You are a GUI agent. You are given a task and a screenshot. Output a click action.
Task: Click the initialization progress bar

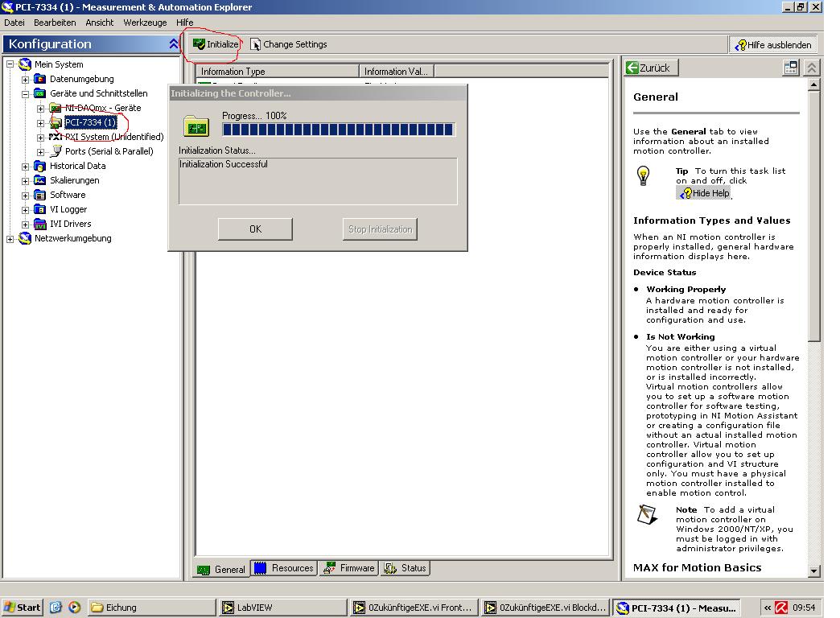[x=338, y=130]
